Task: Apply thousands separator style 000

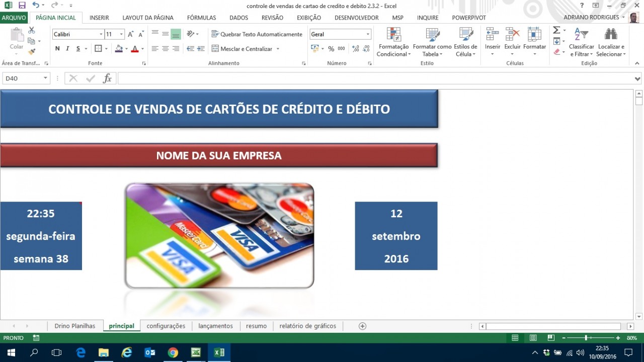Action: point(341,49)
